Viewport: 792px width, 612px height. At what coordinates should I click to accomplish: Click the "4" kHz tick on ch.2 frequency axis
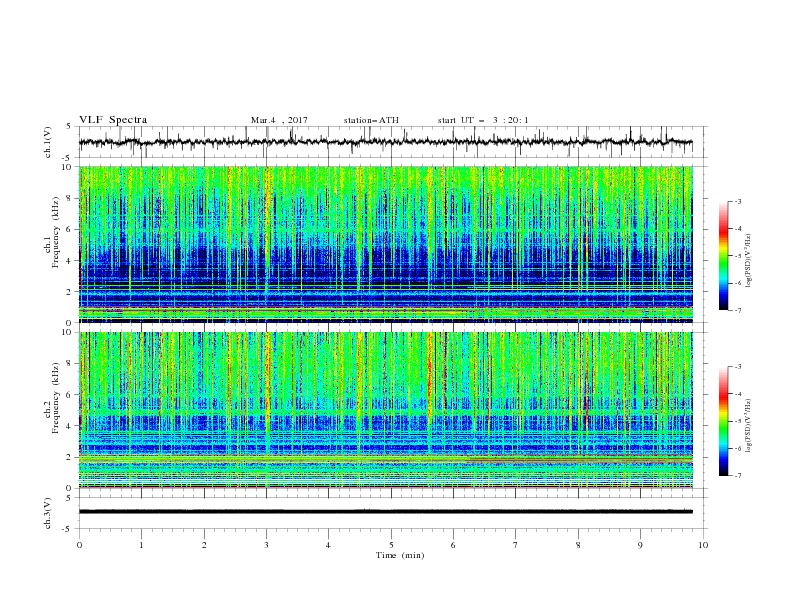tap(70, 426)
